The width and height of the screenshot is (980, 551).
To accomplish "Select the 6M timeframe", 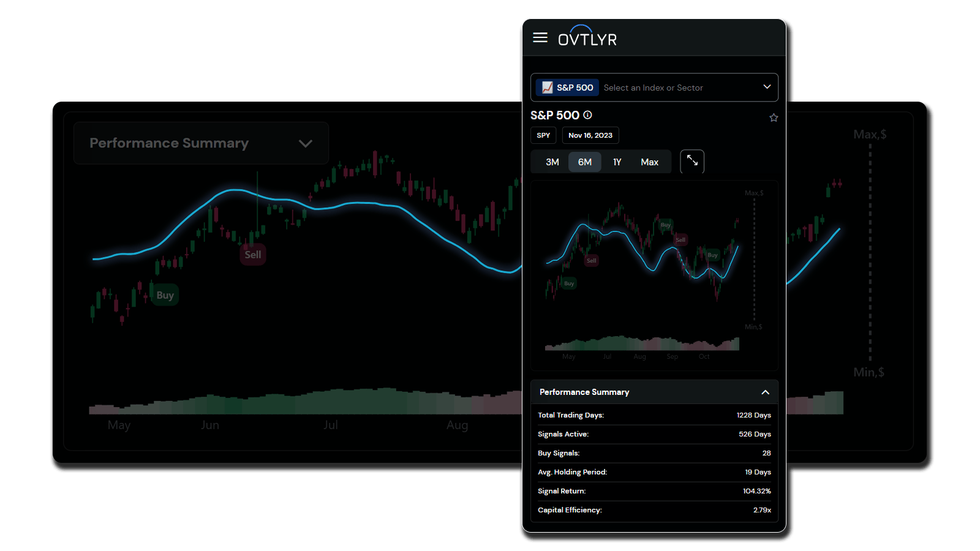I will (x=585, y=162).
